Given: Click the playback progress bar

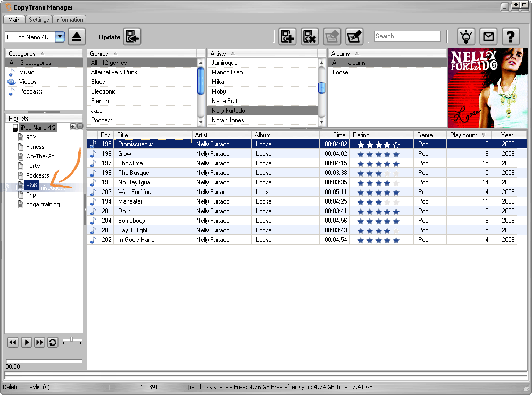Looking at the screenshot, I should pos(44,361).
